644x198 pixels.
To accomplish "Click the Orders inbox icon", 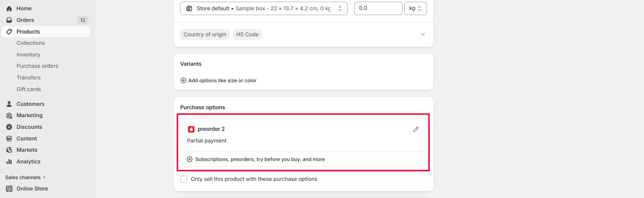I will coord(9,20).
